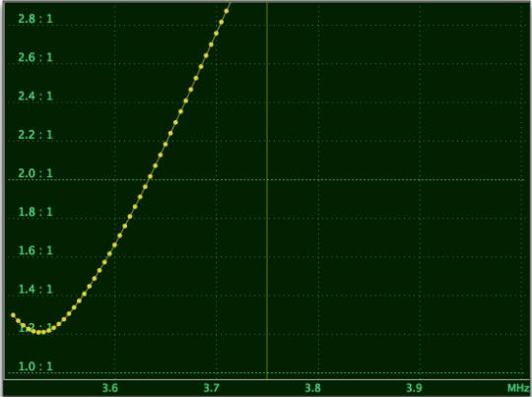Image resolution: width=532 pixels, height=397 pixels.
Task: Click the first data point at curve start
Action: tap(13, 315)
